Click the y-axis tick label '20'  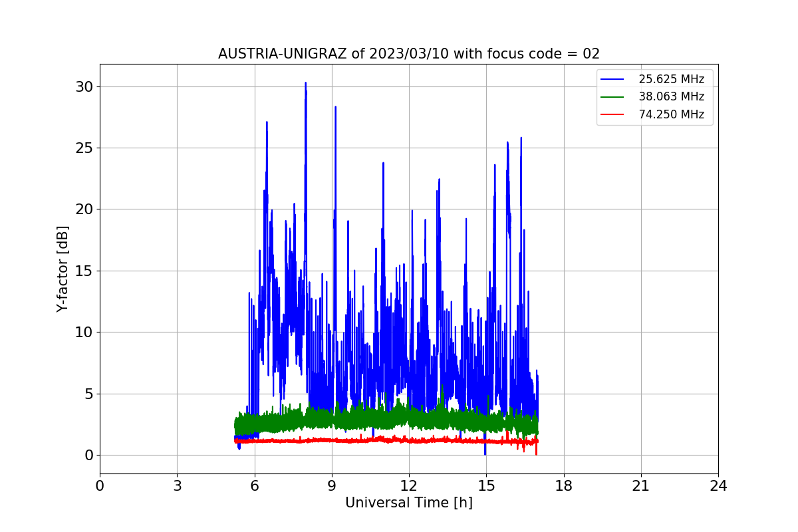pyautogui.click(x=84, y=209)
